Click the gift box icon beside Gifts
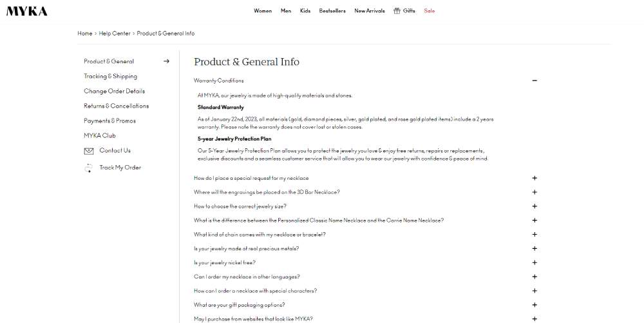644x323 pixels. [397, 11]
